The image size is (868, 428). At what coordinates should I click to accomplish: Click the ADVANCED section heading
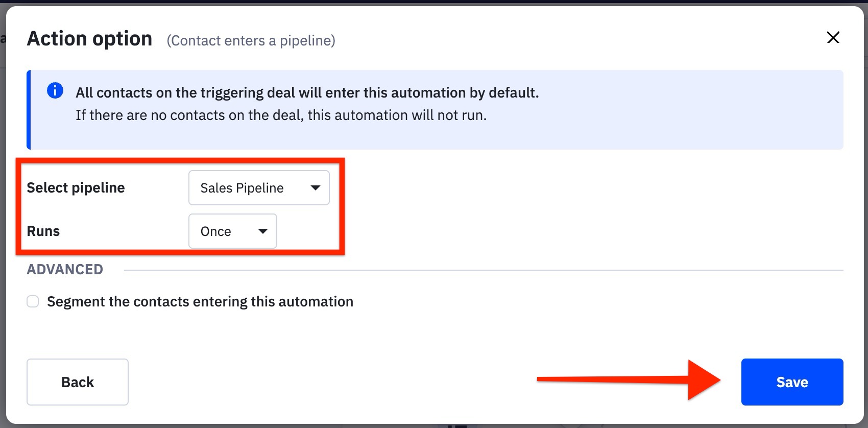click(x=65, y=270)
